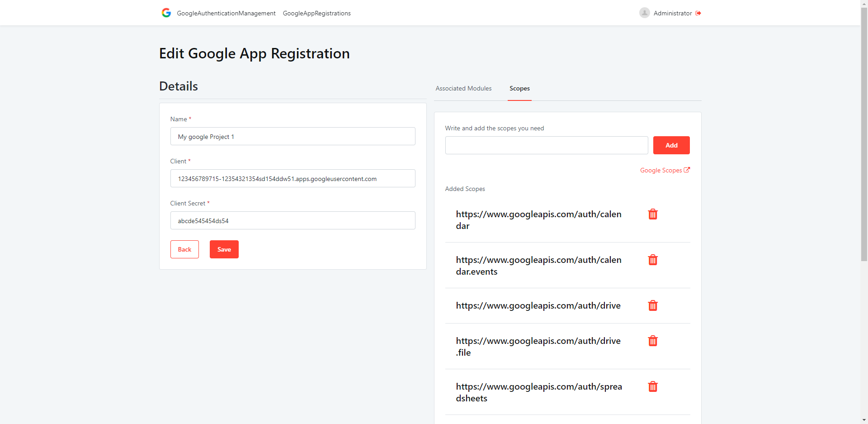Click the external link icon on Google Scopes

pyautogui.click(x=687, y=170)
